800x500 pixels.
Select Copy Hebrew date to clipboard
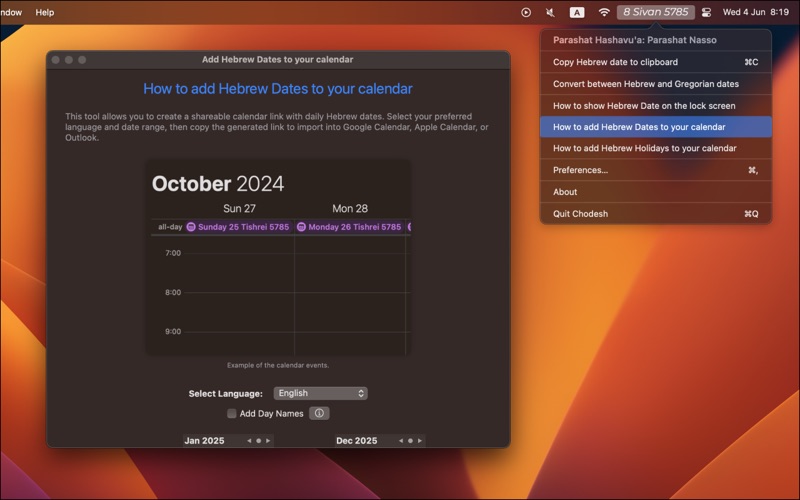tap(656, 62)
